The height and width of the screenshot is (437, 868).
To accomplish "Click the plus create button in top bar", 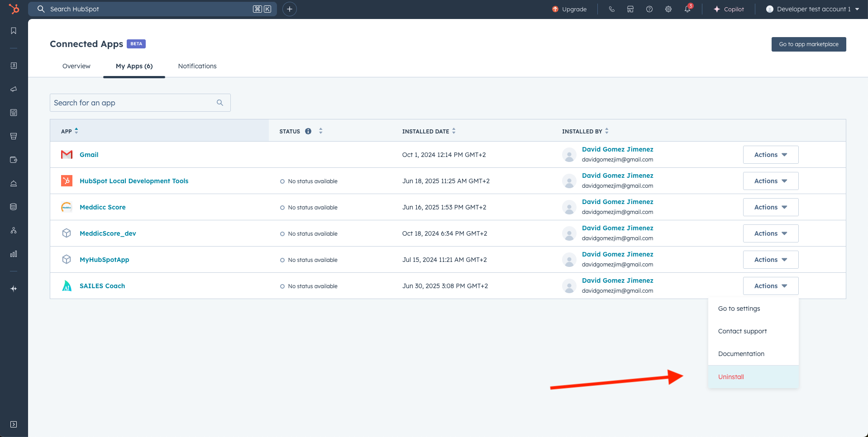I will click(x=290, y=9).
